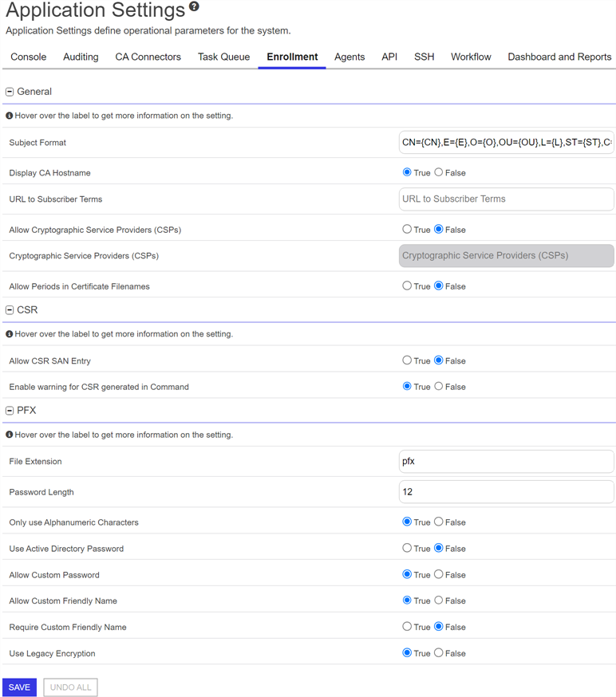Screen dimensions: 616x697
Task: Go to the SSH tab
Action: (x=424, y=57)
